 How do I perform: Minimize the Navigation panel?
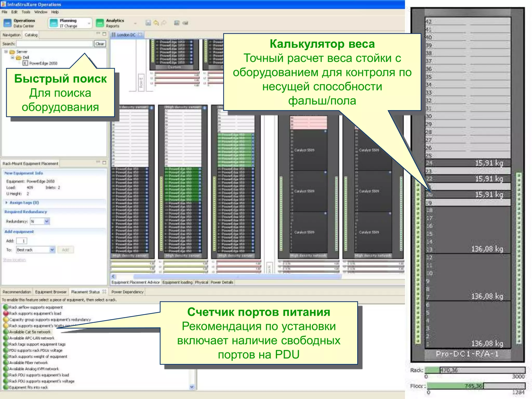pyautogui.click(x=98, y=33)
